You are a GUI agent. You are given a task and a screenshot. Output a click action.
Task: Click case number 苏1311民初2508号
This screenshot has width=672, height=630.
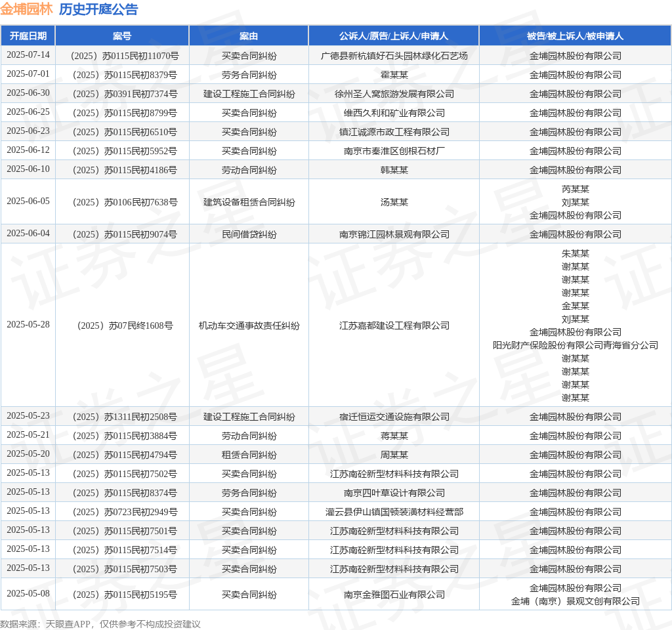pos(125,417)
